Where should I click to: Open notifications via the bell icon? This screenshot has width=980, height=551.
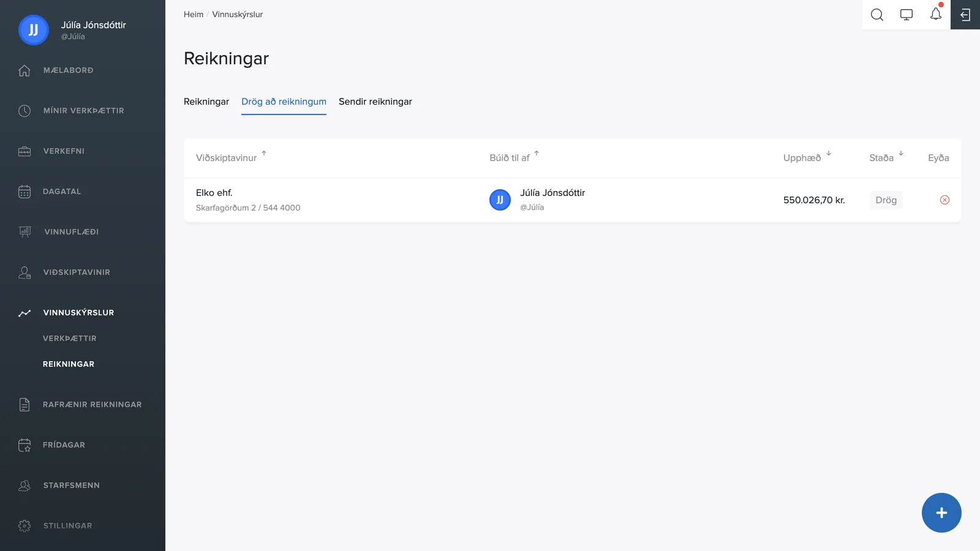coord(936,13)
